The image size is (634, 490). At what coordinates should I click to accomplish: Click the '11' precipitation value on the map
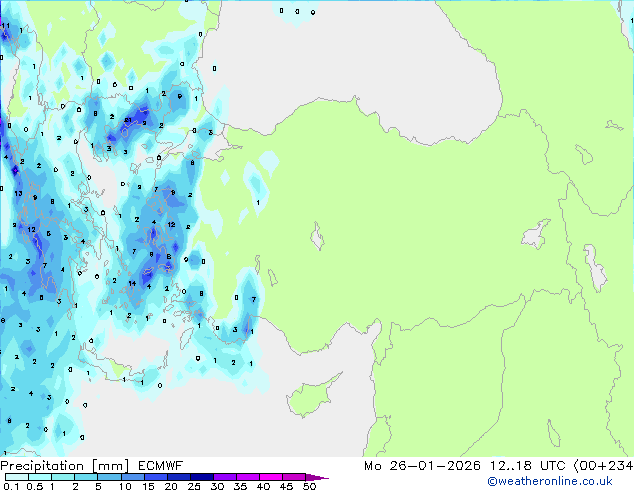click(5, 25)
